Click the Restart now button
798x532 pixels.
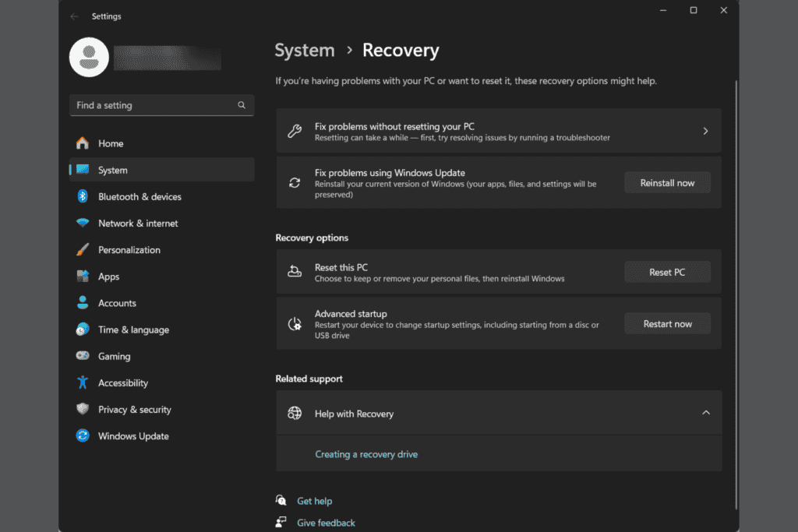point(667,324)
